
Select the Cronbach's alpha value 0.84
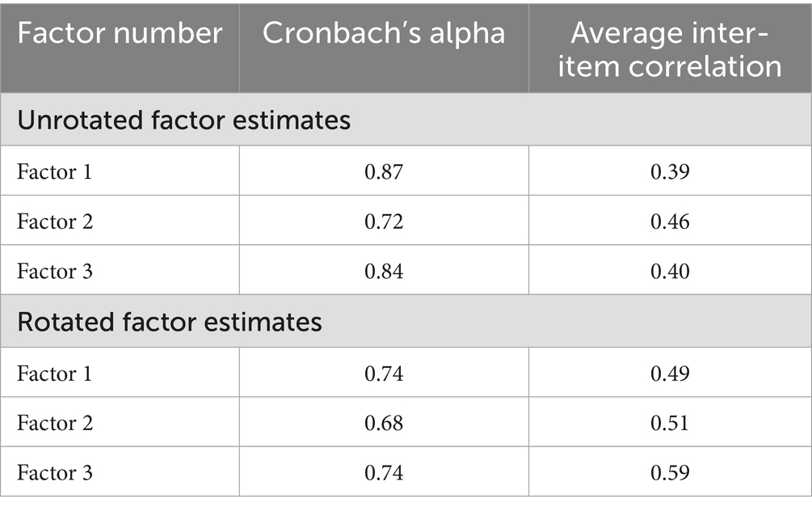point(384,271)
